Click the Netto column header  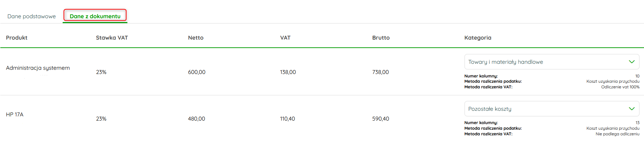coord(196,38)
